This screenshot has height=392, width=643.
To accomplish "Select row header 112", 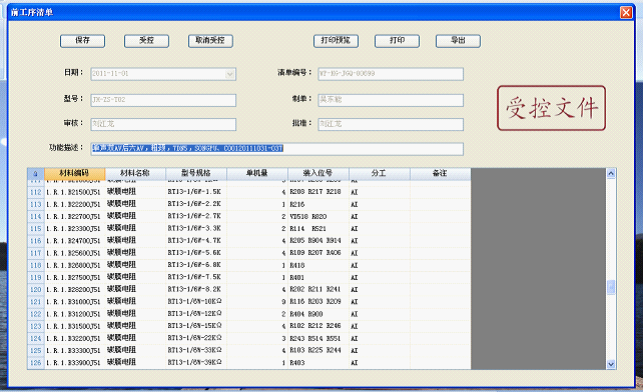I will pyautogui.click(x=36, y=192).
